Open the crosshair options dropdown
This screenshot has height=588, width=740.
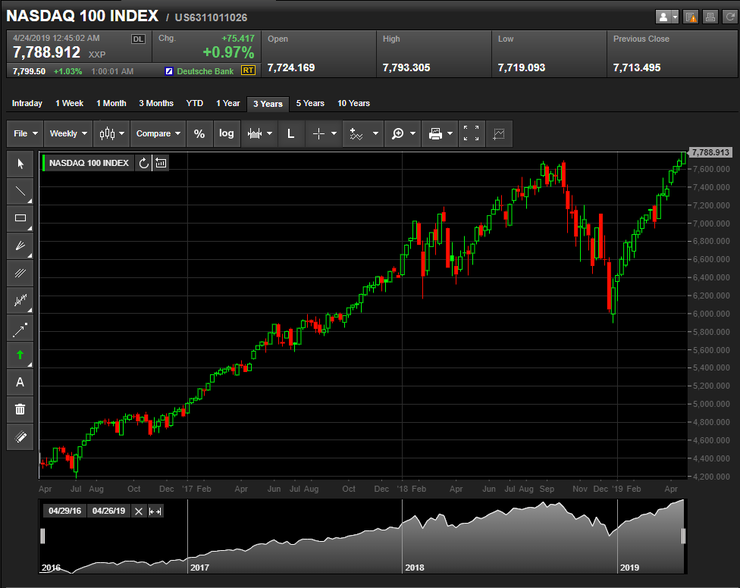pyautogui.click(x=324, y=134)
